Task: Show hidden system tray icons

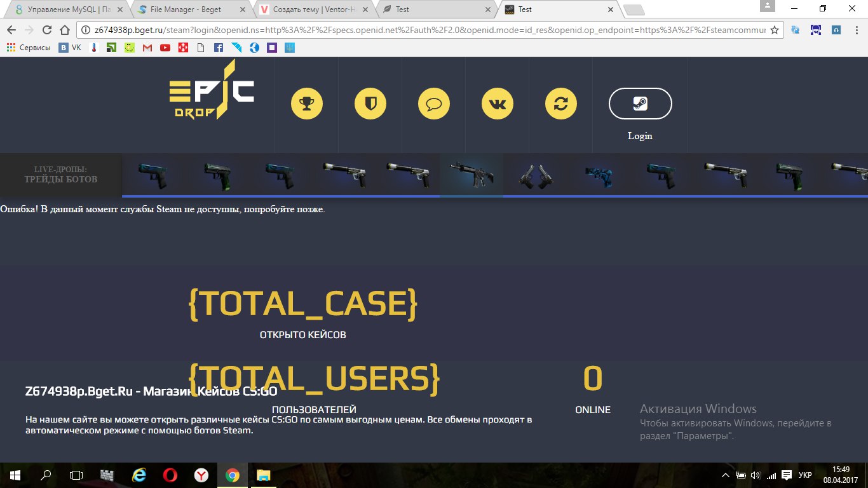Action: click(726, 475)
